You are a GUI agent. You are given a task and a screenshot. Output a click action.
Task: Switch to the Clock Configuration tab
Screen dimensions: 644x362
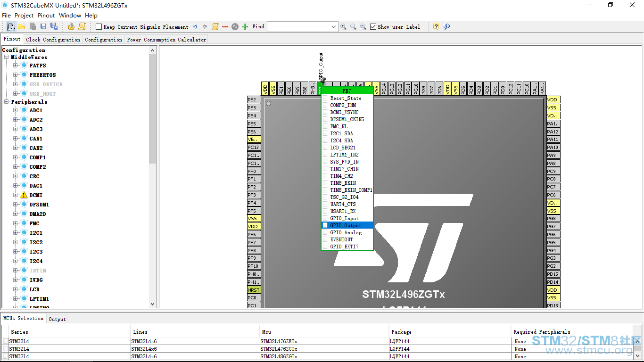click(x=53, y=40)
